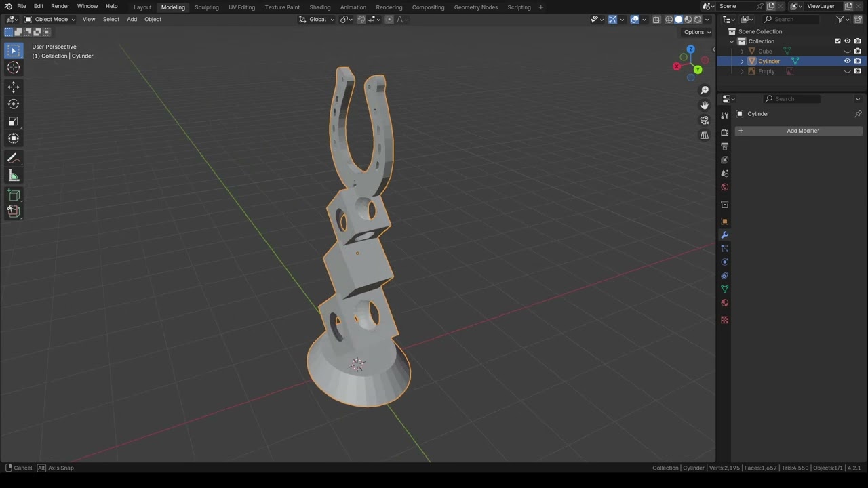The image size is (868, 488).
Task: Toggle camera view with camera gizmo
Action: tap(705, 120)
